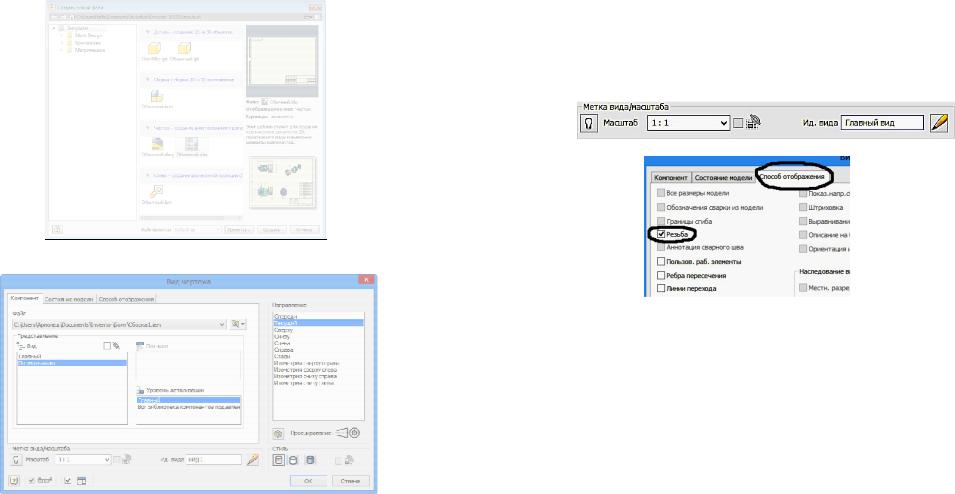
Task: Enable the Пользов. раб. элементы checkbox
Action: (661, 261)
